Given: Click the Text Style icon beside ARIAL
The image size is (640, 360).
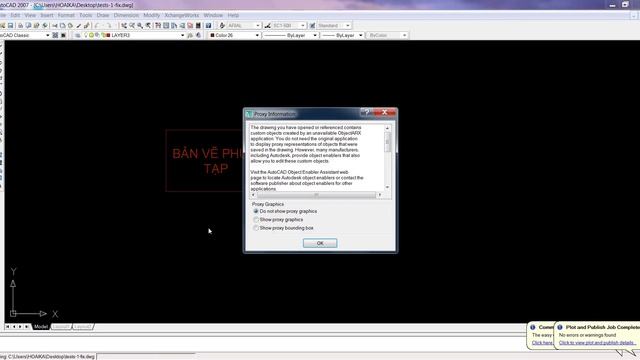Looking at the screenshot, I should click(222, 25).
